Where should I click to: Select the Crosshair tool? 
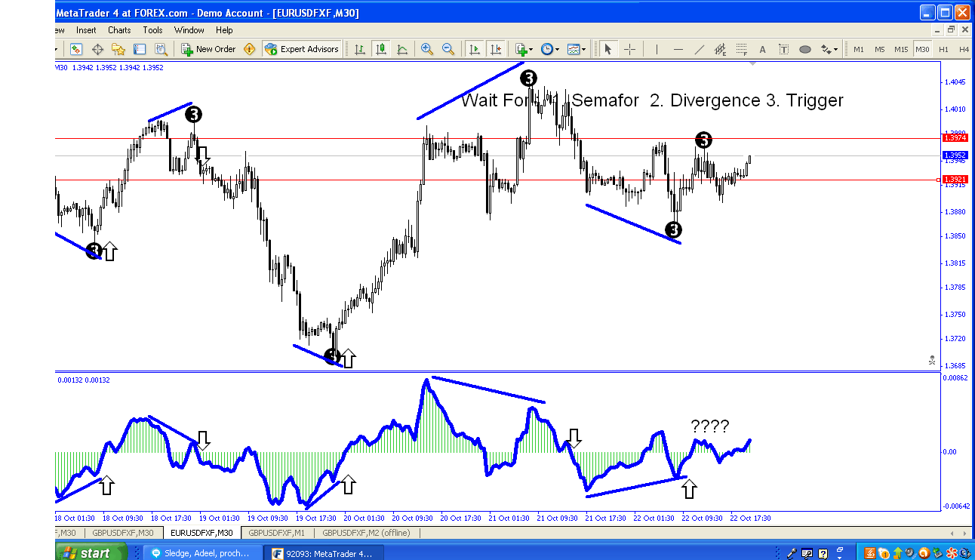tap(629, 48)
